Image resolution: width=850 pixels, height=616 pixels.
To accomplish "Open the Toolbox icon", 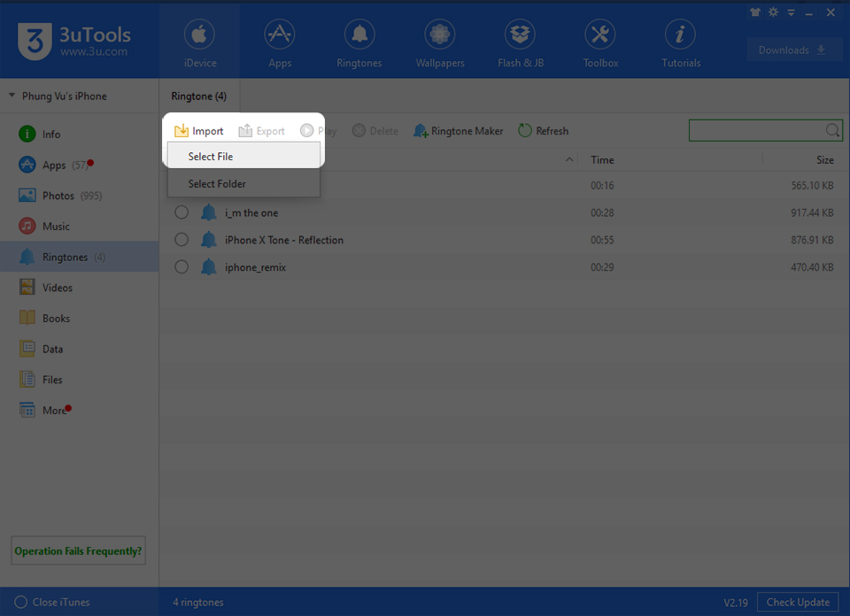I will tap(600, 42).
